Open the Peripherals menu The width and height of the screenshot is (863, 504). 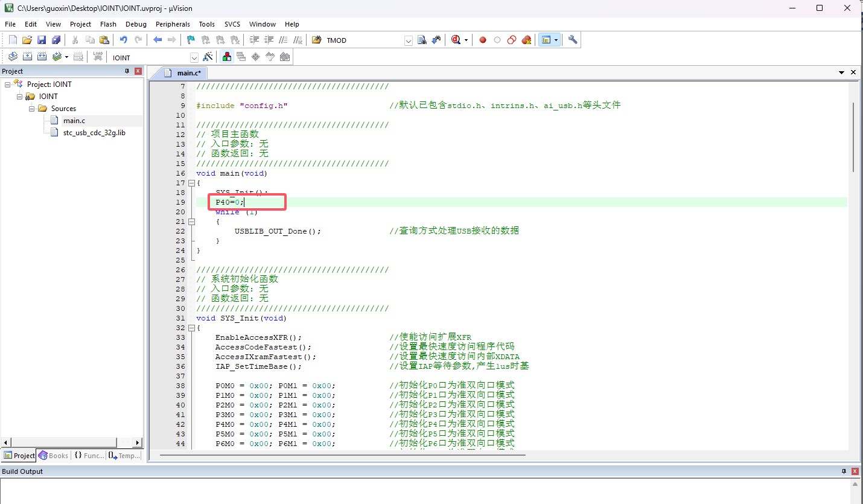click(173, 24)
